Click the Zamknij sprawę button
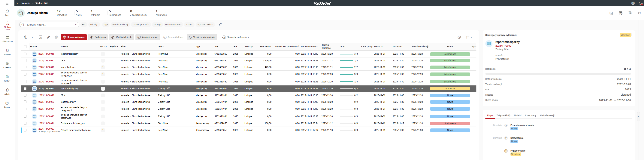Image resolution: width=644 pixels, height=160 pixels. pos(147,37)
